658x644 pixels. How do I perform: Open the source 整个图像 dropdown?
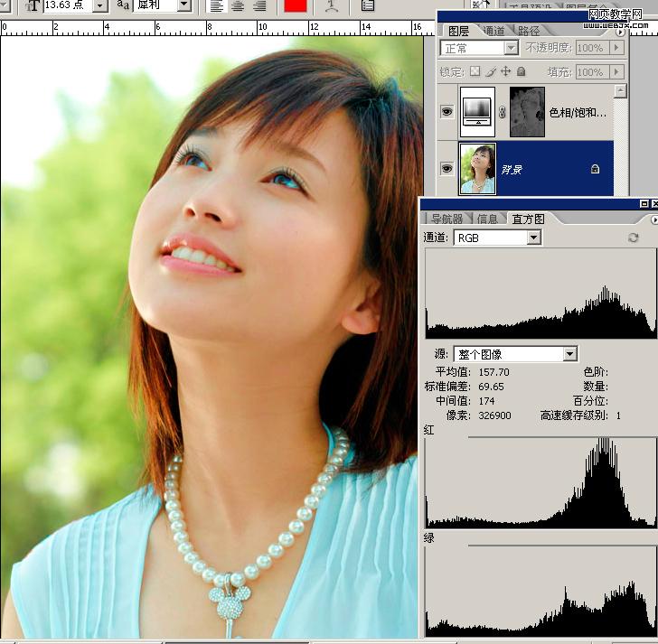(569, 354)
